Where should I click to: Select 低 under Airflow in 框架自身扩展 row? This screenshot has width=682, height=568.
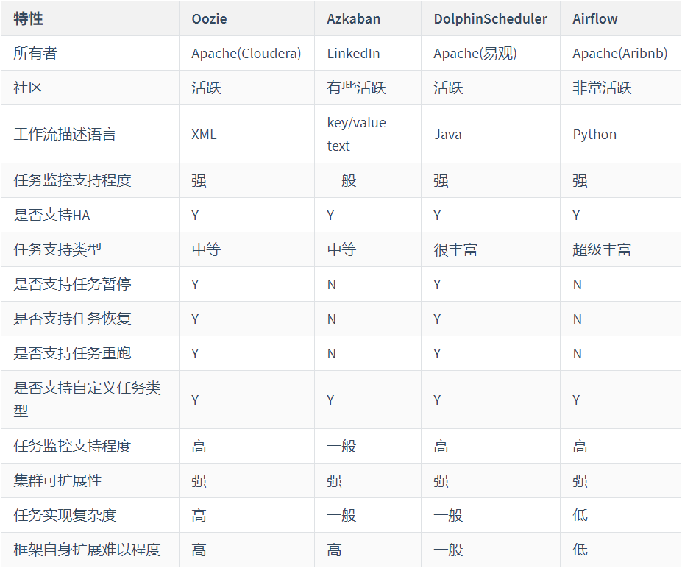(580, 550)
